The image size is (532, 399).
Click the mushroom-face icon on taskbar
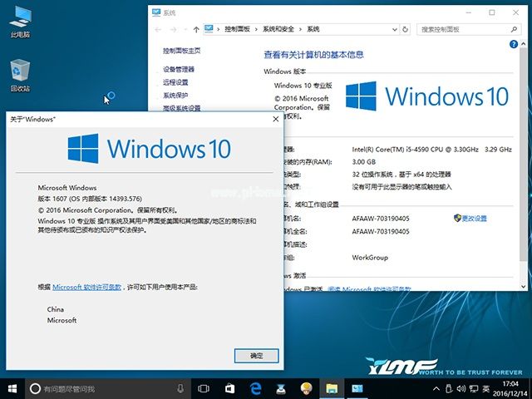click(x=307, y=389)
